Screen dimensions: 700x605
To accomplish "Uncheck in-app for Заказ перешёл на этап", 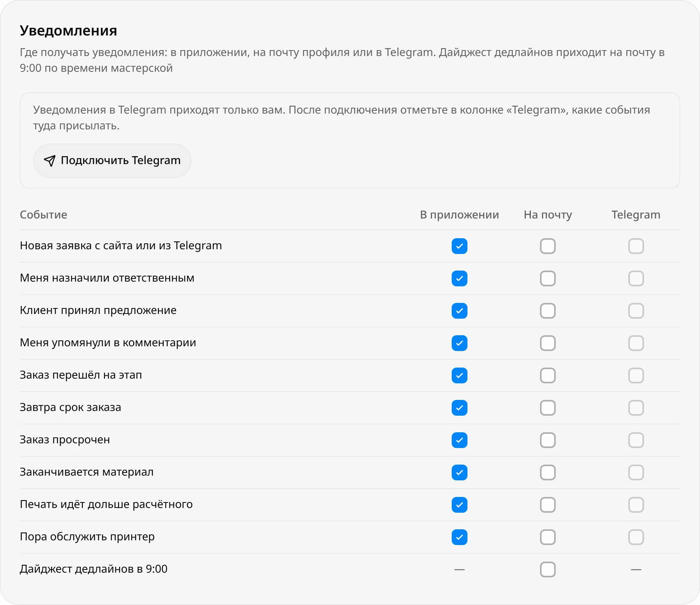I will [x=460, y=375].
